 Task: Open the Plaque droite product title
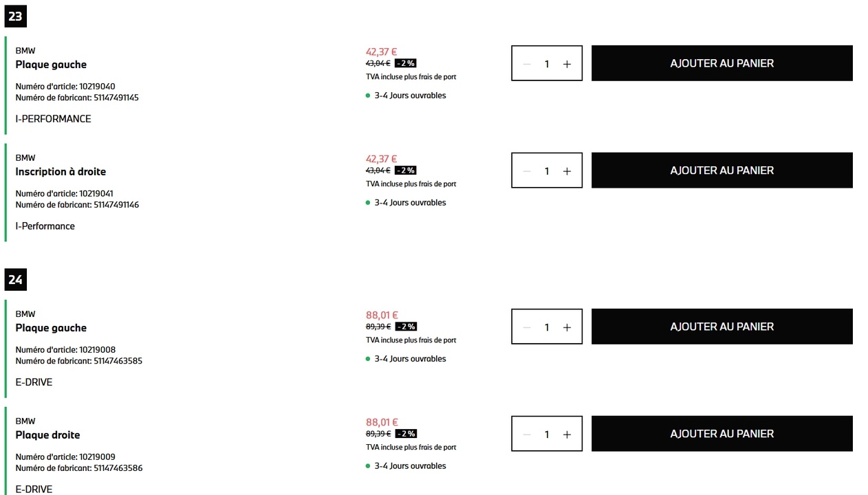click(47, 435)
